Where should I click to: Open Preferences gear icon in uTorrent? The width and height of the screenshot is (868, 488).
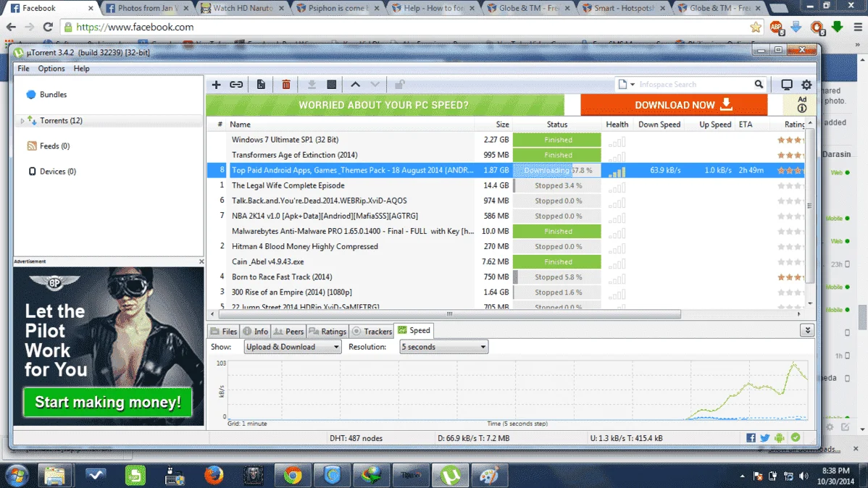[x=806, y=85]
